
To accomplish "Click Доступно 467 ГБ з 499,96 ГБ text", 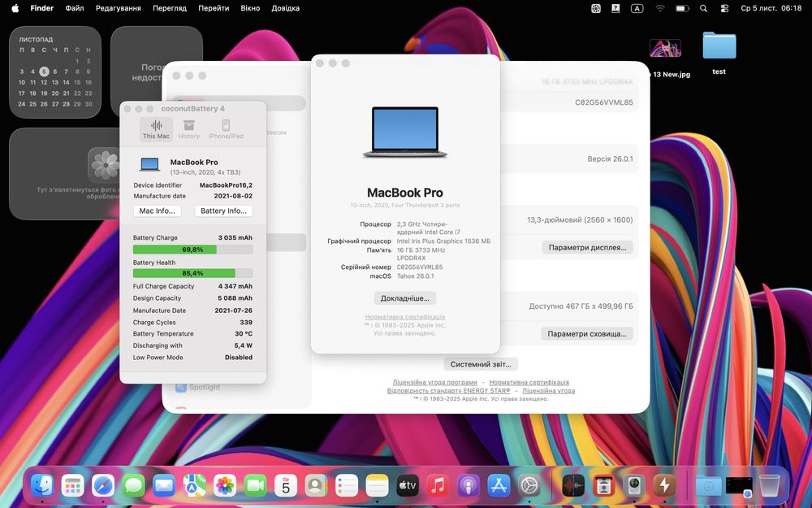I will click(x=581, y=306).
